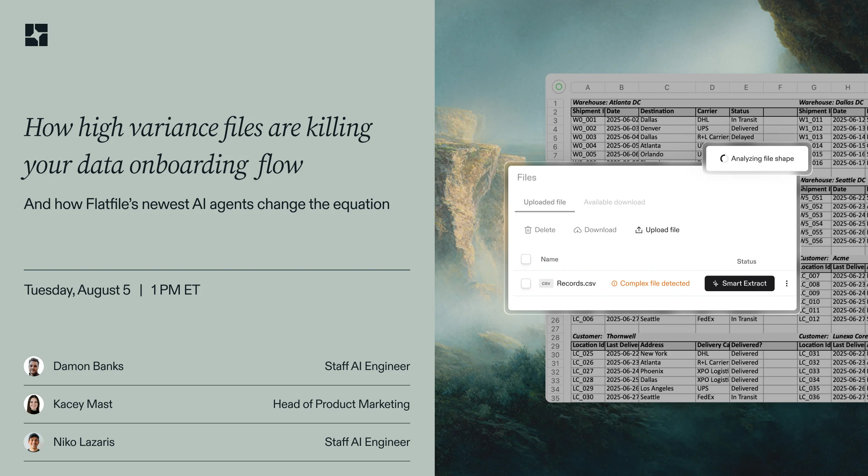Click the csv file type badge
Viewport: 868px width, 476px height.
point(546,283)
